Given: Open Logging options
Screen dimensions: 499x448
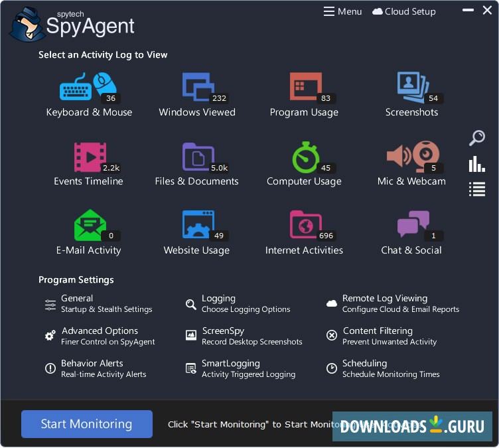Looking at the screenshot, I should pos(218,299).
